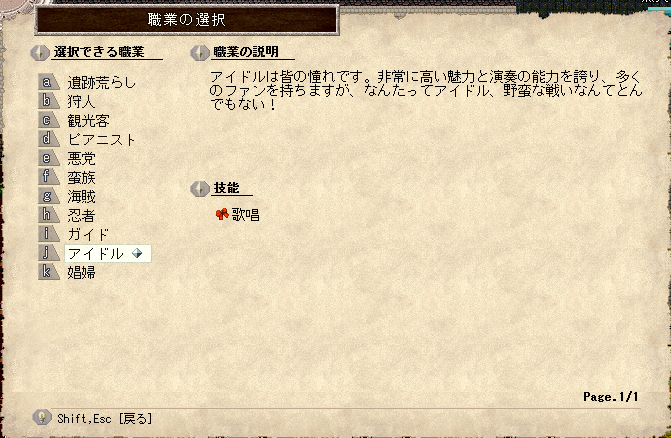Click the Shift,Esc [戻る] back hint
Image resolution: width=671 pixels, height=438 pixels.
pyautogui.click(x=104, y=418)
